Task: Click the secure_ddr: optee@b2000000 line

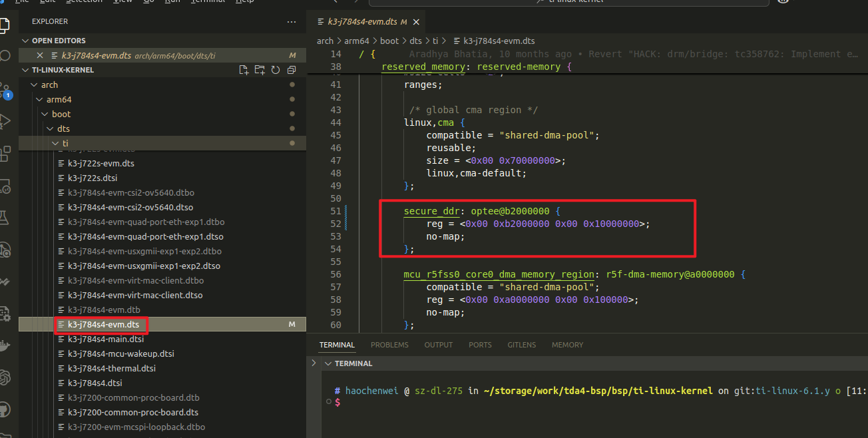Action: coord(483,211)
